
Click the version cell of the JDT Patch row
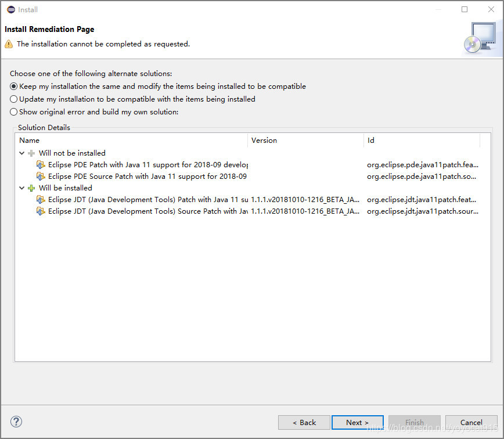[305, 200]
